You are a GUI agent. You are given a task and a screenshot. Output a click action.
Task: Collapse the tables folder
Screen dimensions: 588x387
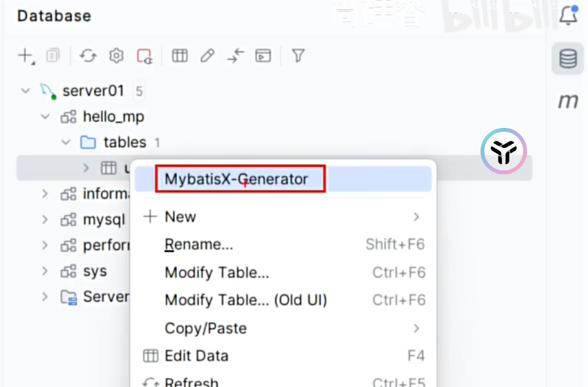[66, 142]
